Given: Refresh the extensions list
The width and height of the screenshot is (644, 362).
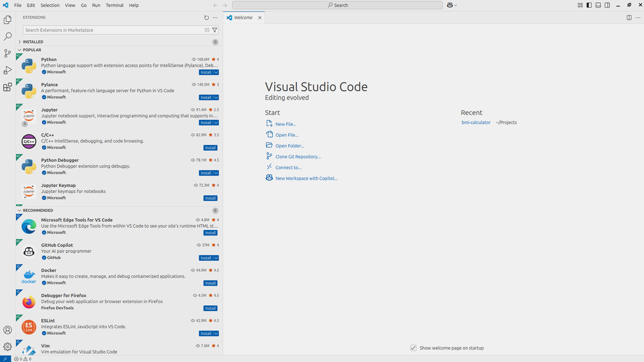Looking at the screenshot, I should pos(207,18).
